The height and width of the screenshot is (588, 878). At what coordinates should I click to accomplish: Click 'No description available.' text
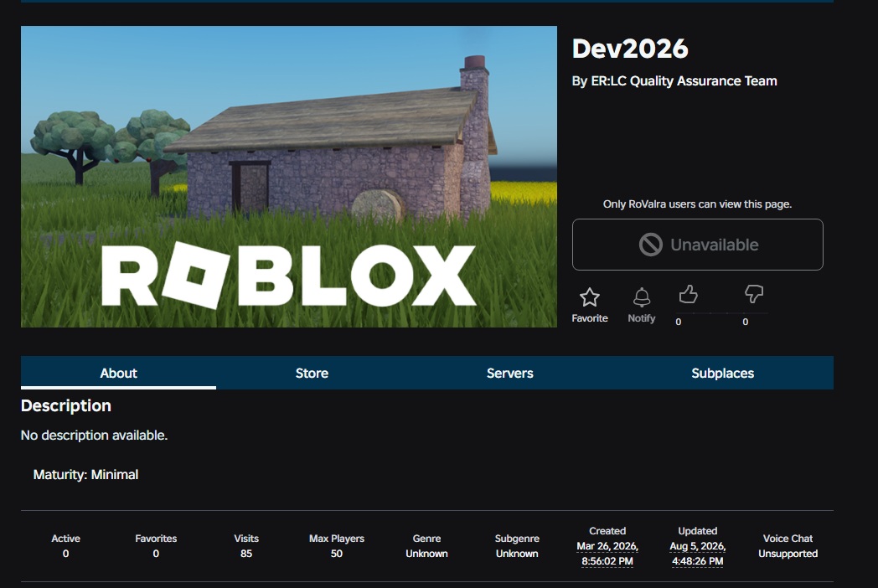(x=94, y=435)
